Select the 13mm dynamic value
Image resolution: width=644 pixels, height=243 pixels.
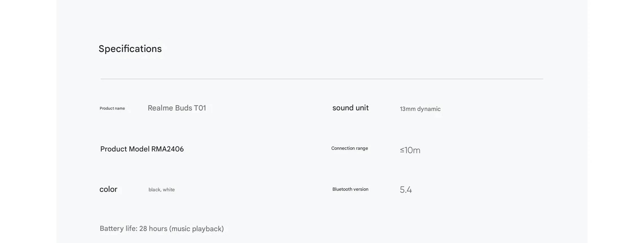click(420, 109)
